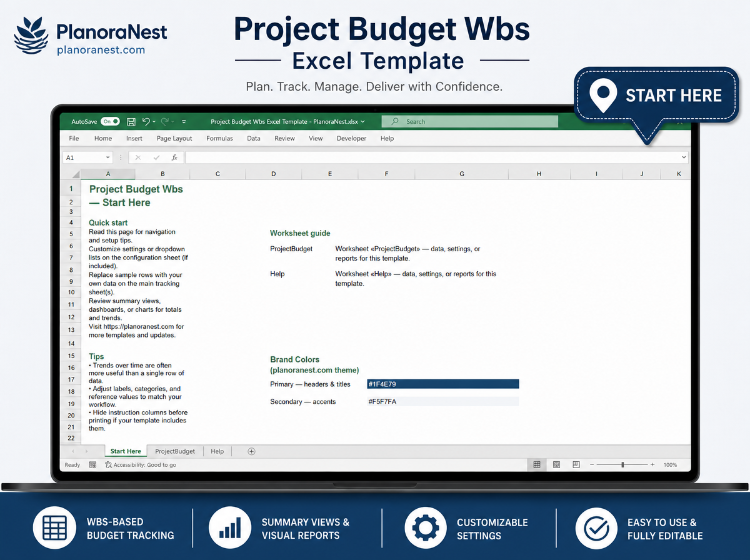Viewport: 750px width, 560px height.
Task: Switch to the Help sheet tab
Action: (x=217, y=451)
